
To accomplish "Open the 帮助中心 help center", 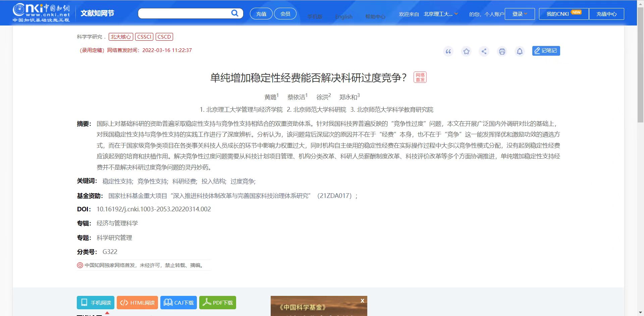I will [375, 16].
